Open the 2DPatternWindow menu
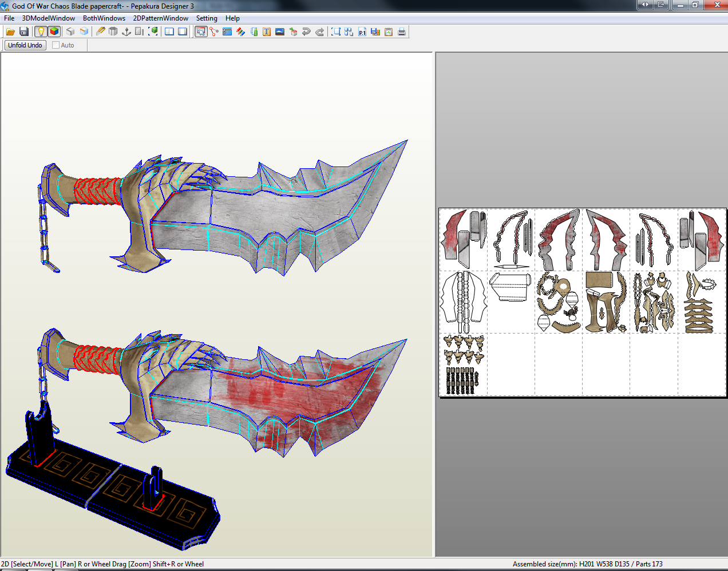The image size is (728, 571). [x=161, y=18]
